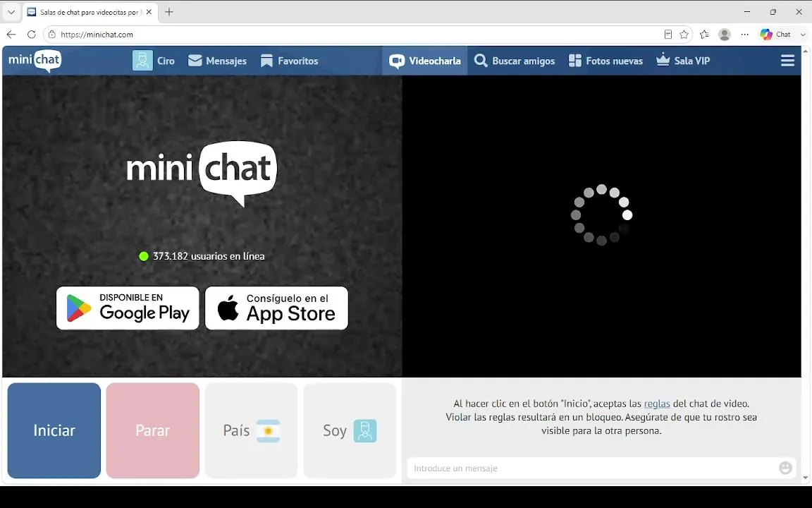
Task: Click the Iniciar button
Action: click(54, 430)
